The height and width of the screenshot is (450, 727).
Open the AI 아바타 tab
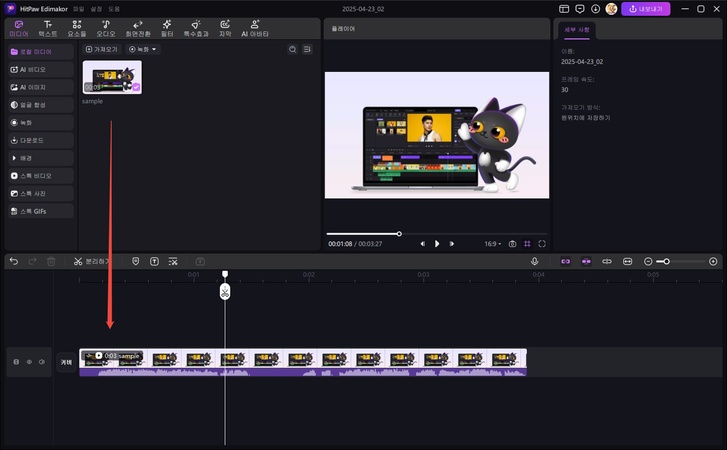pyautogui.click(x=255, y=29)
